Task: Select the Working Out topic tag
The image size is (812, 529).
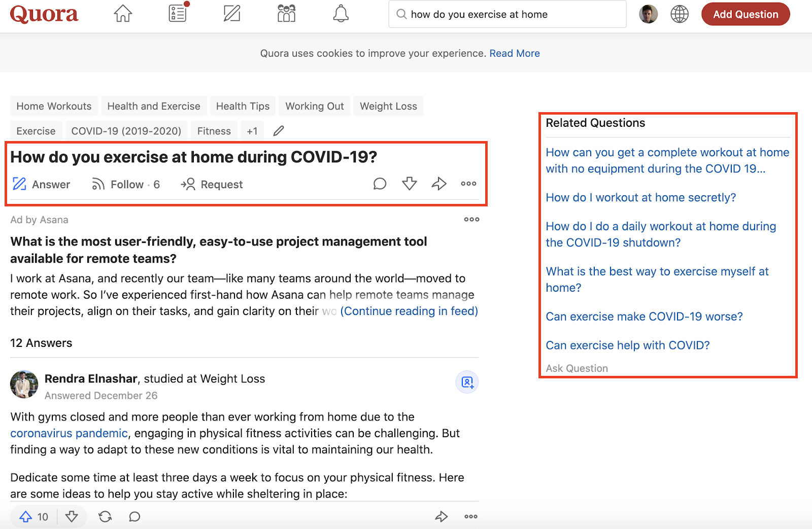Action: pos(315,106)
